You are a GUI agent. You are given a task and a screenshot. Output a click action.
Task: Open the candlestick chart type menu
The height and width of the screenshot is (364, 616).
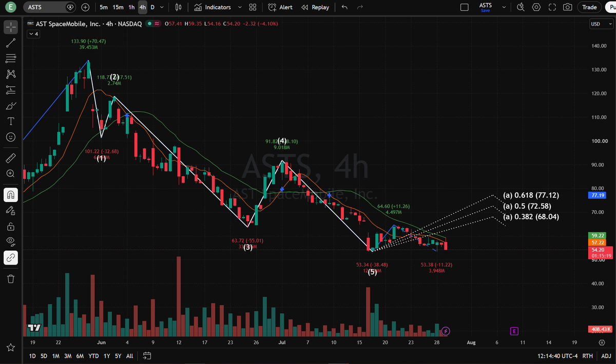(179, 7)
